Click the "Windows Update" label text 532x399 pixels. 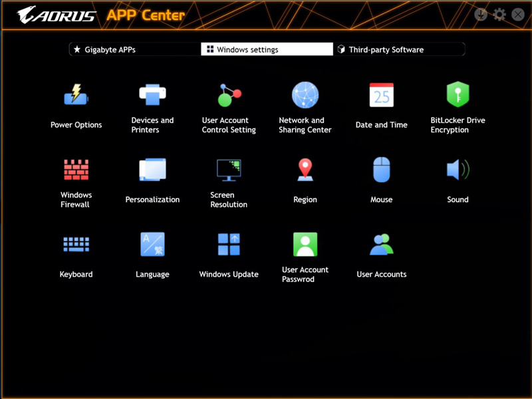click(229, 274)
